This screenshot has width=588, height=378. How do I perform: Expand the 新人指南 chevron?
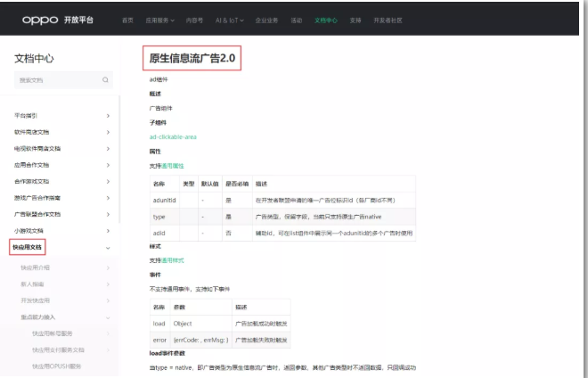108,284
